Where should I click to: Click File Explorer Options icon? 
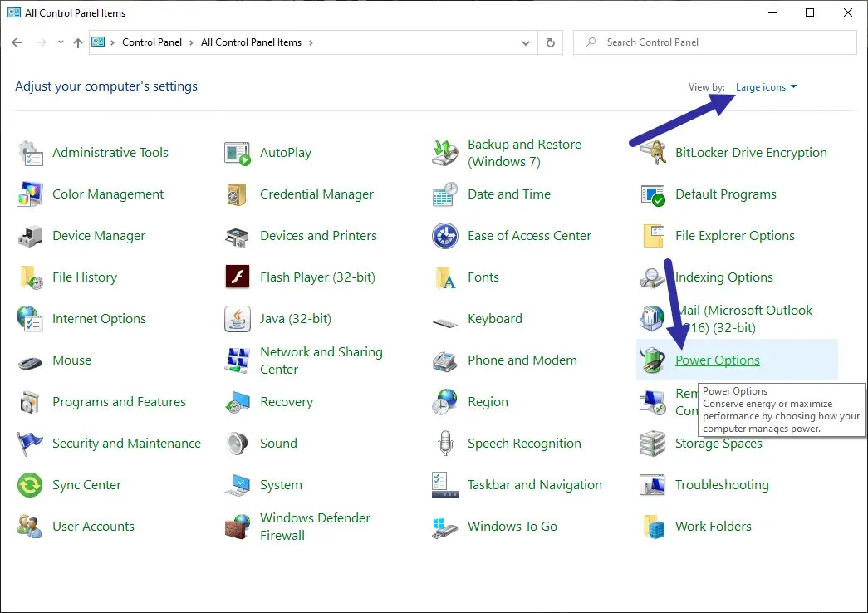(653, 236)
